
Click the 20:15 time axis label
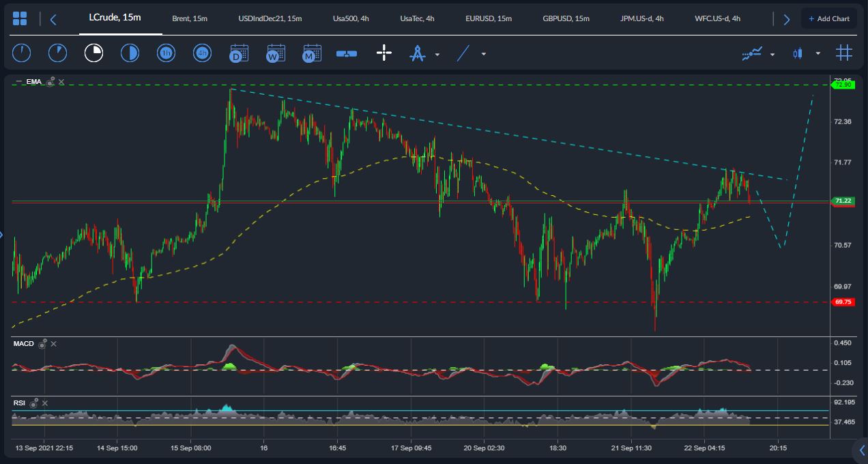point(778,448)
